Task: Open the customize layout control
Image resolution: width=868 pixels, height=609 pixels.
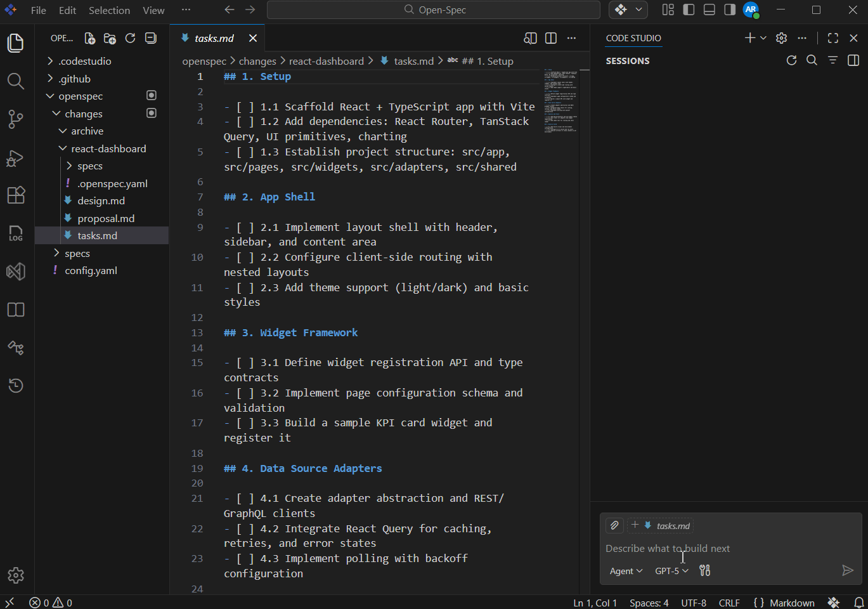Action: coord(668,10)
